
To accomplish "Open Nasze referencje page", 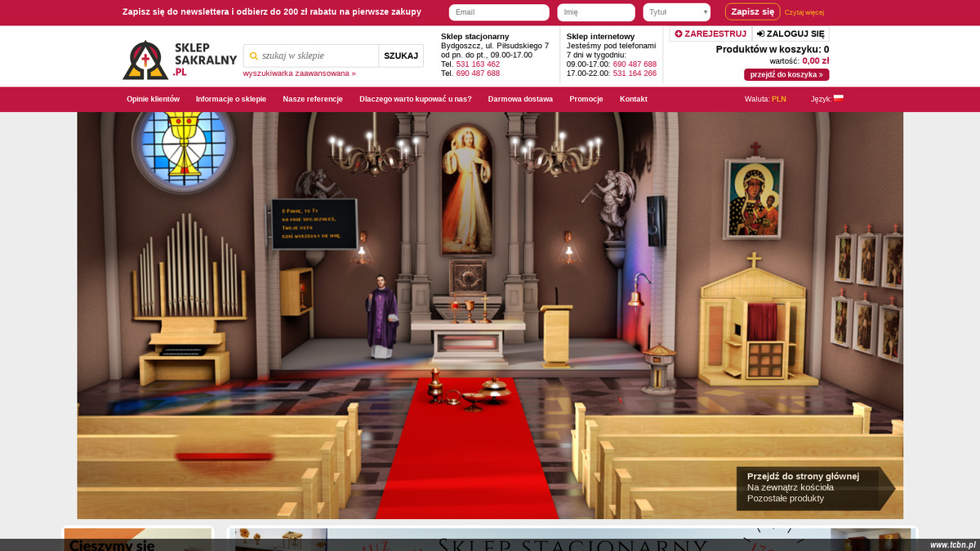I will pyautogui.click(x=313, y=99).
